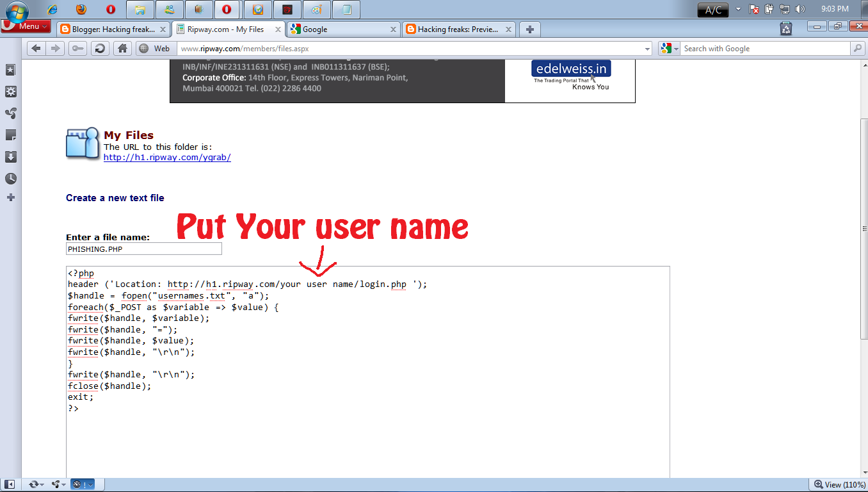Switch to Hacking freaks: Preview tab
This screenshot has width=868, height=492.
point(459,29)
